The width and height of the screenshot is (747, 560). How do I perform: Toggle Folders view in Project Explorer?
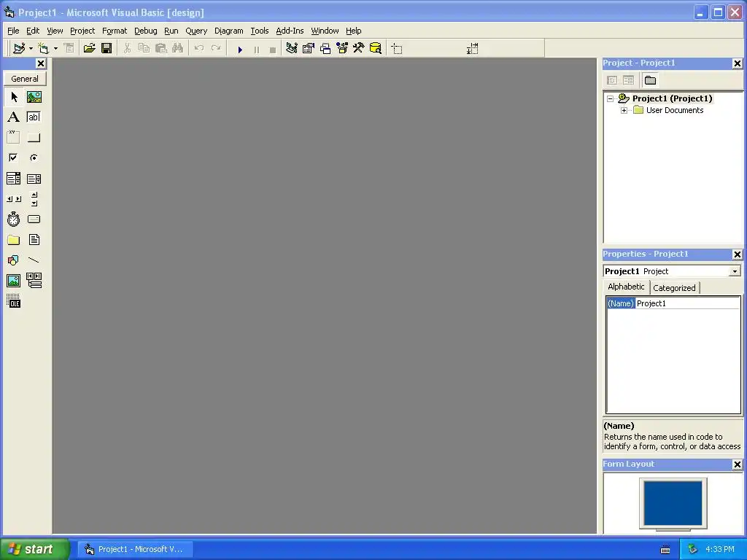650,80
